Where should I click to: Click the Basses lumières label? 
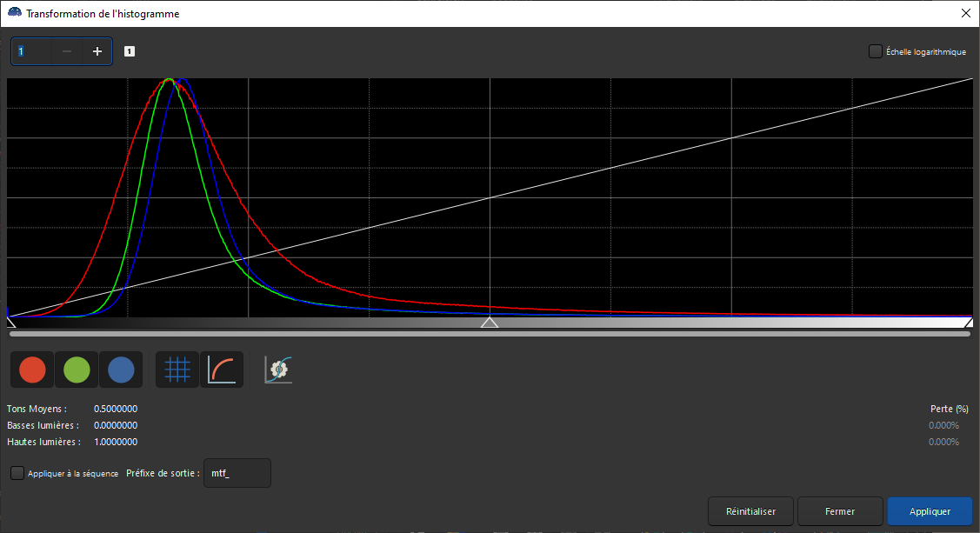(43, 425)
